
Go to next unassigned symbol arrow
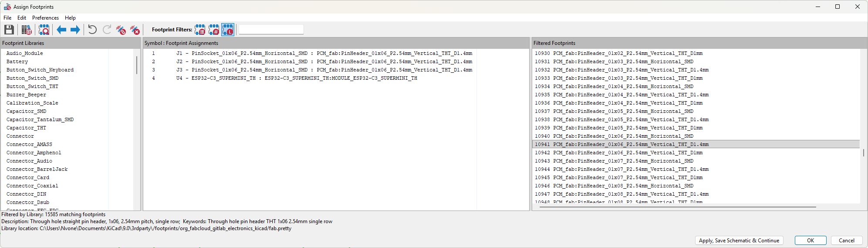[x=75, y=30]
